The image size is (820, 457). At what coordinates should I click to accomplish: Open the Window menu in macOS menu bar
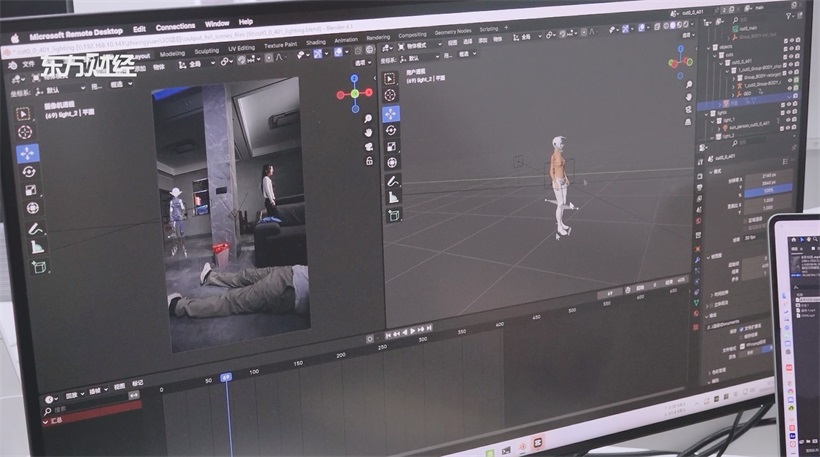point(217,24)
